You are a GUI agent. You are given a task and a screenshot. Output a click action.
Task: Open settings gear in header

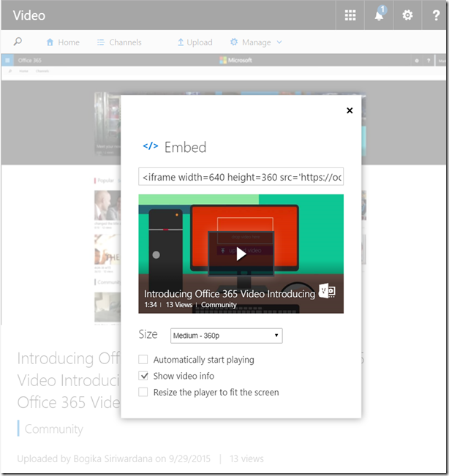pos(407,15)
